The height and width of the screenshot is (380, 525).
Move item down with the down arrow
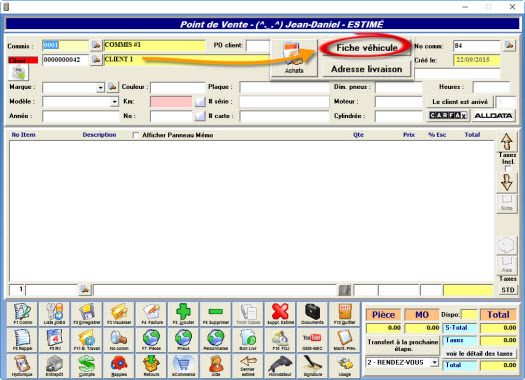[x=507, y=183]
